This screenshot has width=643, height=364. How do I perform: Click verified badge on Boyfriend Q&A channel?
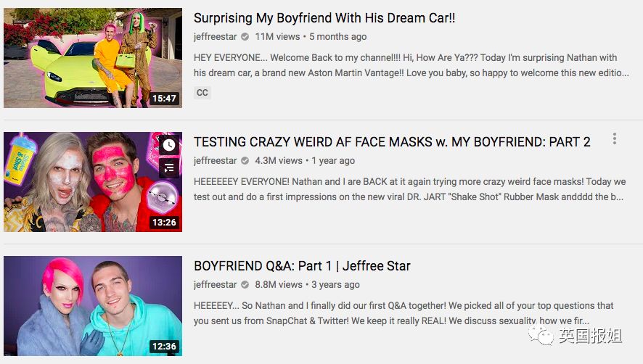(x=245, y=284)
